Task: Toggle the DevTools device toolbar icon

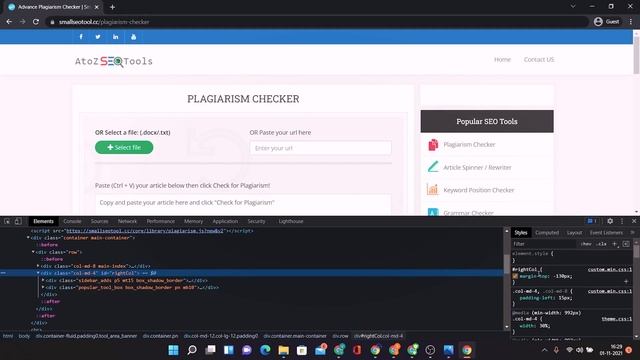Action: coord(18,221)
